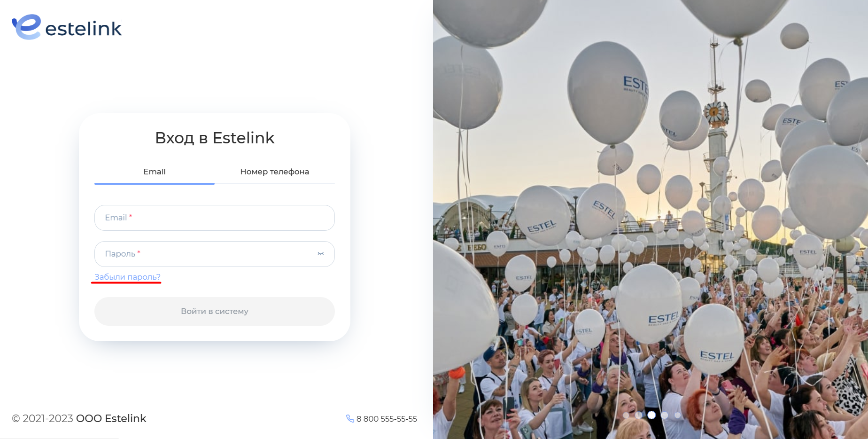Select the first carousel dot
Image resolution: width=868 pixels, height=439 pixels.
[x=626, y=415]
